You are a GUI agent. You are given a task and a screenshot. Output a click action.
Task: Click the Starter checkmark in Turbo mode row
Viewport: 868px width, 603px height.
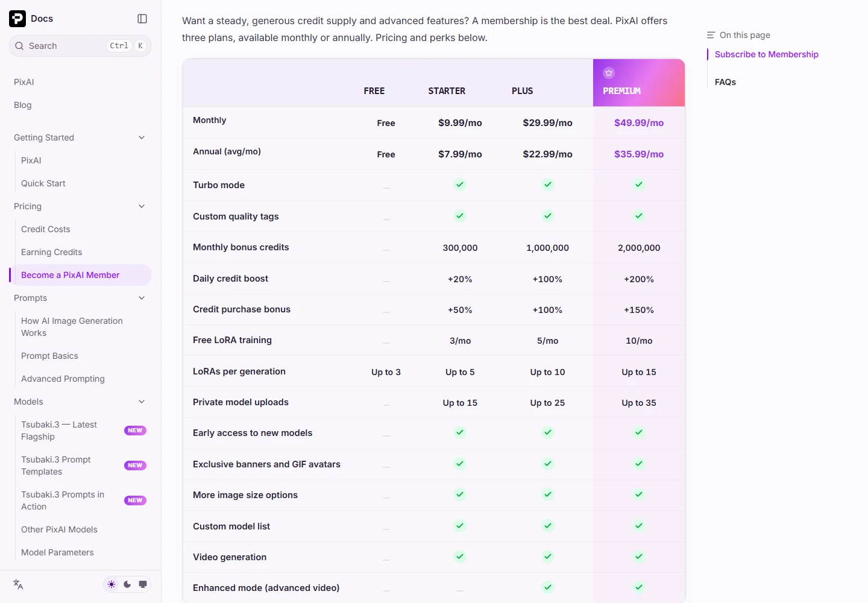tap(460, 185)
